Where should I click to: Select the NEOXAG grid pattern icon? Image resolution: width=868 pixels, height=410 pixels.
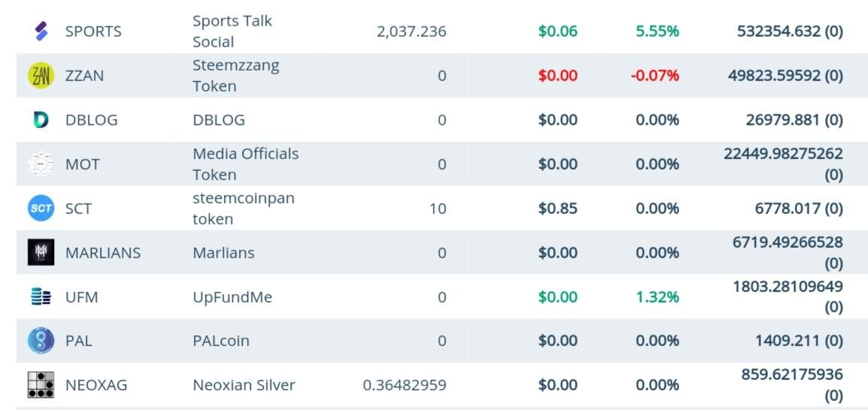41,385
